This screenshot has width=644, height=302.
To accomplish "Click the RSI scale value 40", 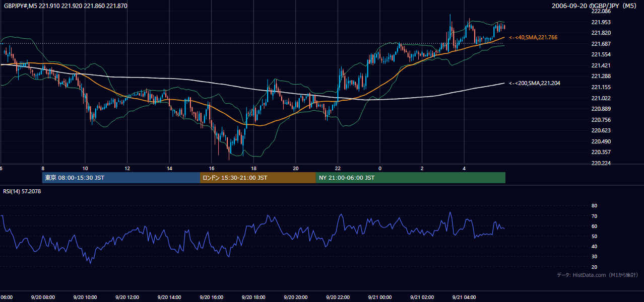I will (x=594, y=246).
